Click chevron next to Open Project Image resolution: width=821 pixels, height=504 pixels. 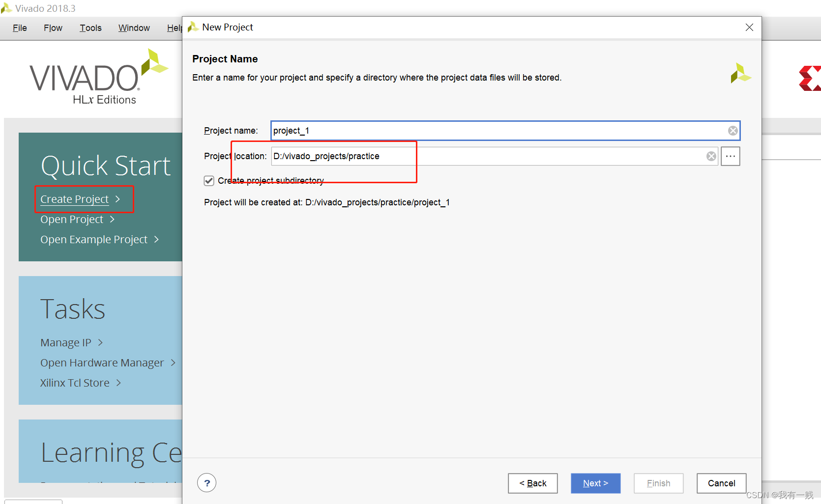112,219
